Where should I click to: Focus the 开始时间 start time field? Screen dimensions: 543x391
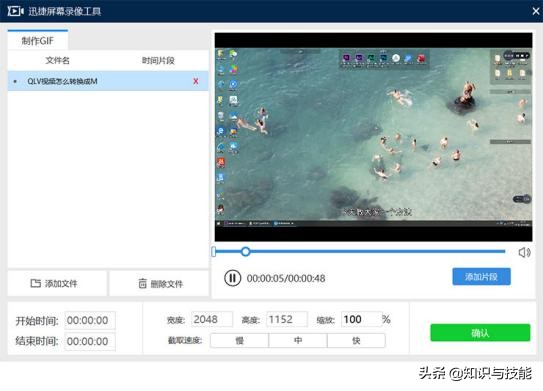pos(90,320)
